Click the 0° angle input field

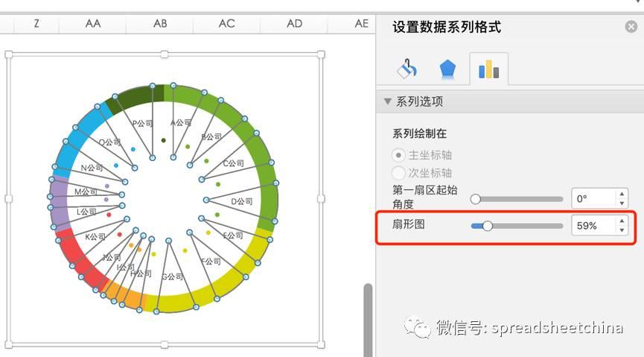click(593, 199)
